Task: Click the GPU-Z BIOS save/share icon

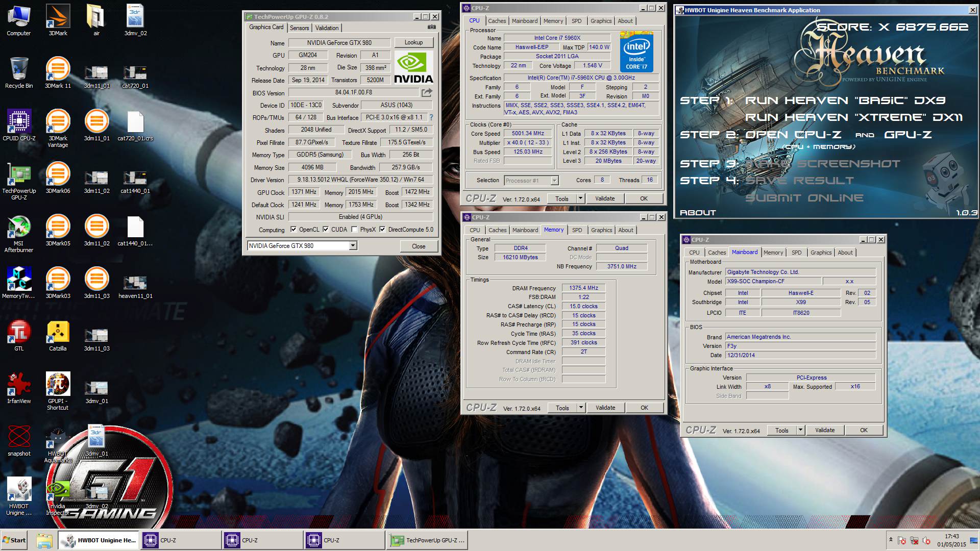Action: pos(427,92)
